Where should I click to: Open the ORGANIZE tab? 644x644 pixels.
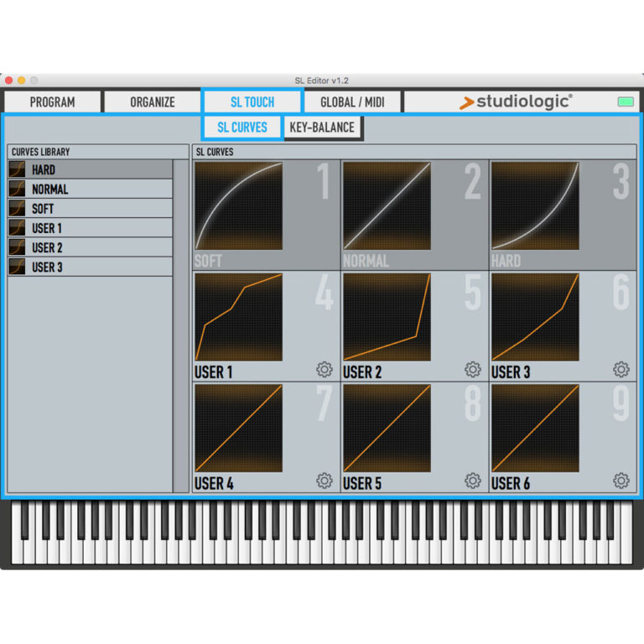click(x=152, y=102)
